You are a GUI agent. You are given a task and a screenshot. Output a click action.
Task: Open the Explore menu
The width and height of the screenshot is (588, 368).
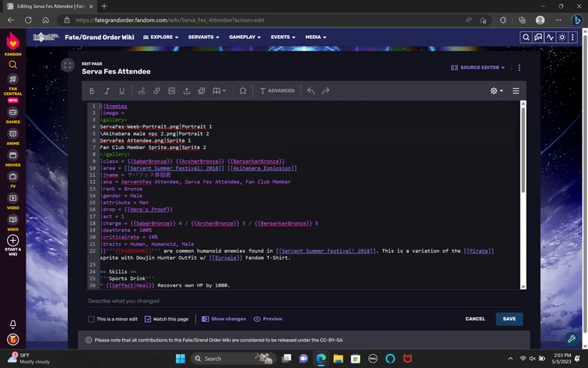[161, 37]
